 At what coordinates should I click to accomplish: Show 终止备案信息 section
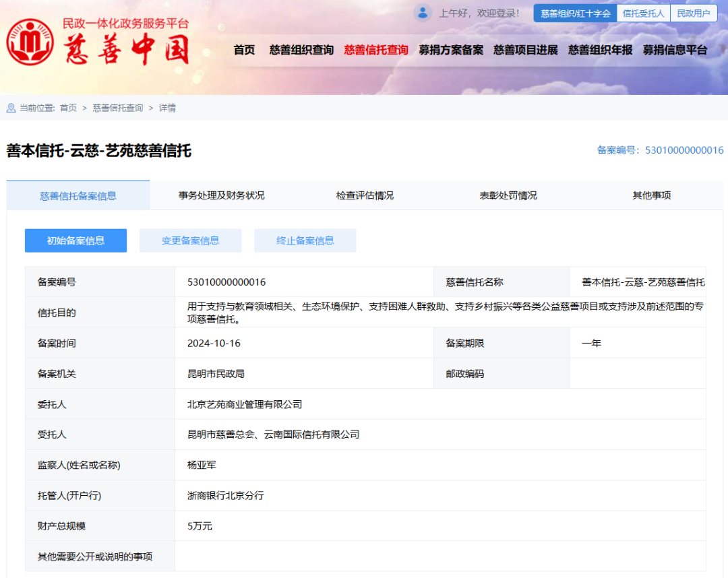coord(305,240)
